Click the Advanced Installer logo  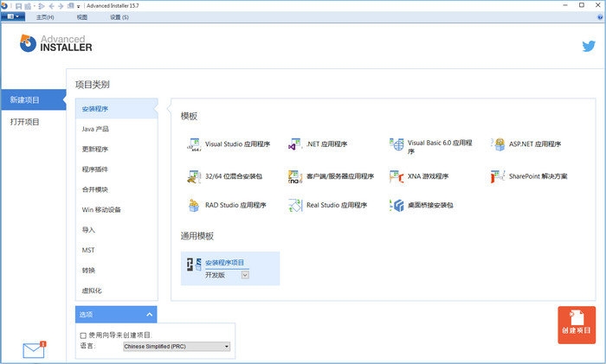click(56, 43)
